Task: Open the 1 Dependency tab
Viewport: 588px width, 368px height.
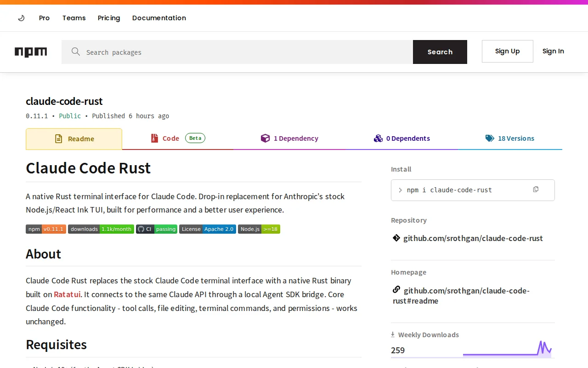Action: coord(289,138)
